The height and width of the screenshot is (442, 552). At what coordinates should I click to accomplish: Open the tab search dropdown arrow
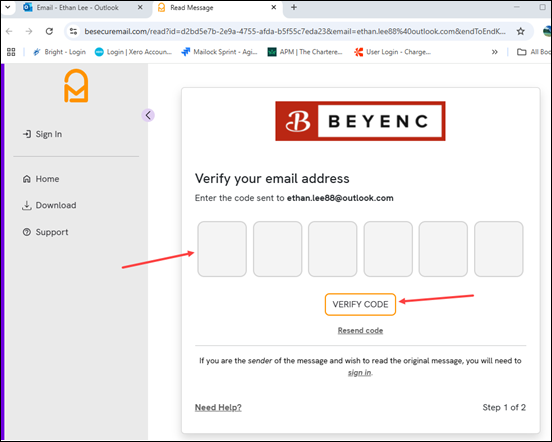[x=7, y=7]
